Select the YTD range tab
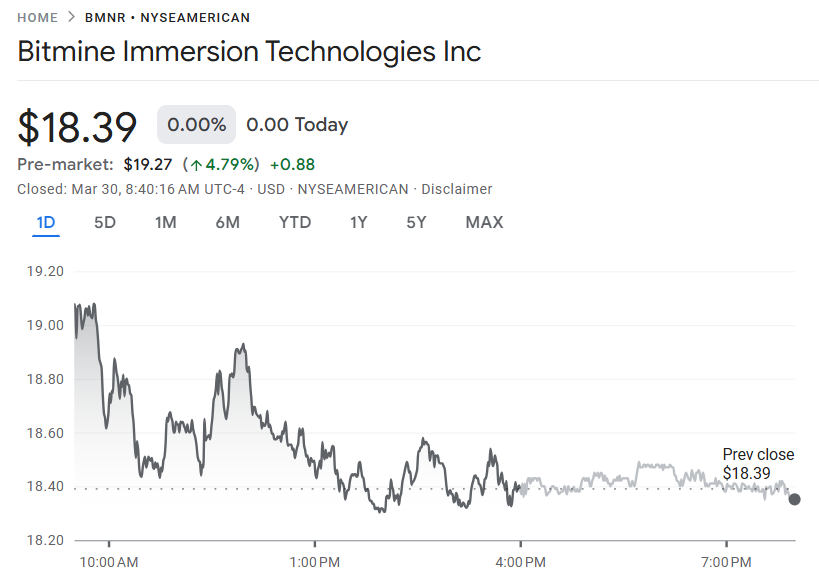Viewport: 819px width, 582px height. click(x=295, y=222)
